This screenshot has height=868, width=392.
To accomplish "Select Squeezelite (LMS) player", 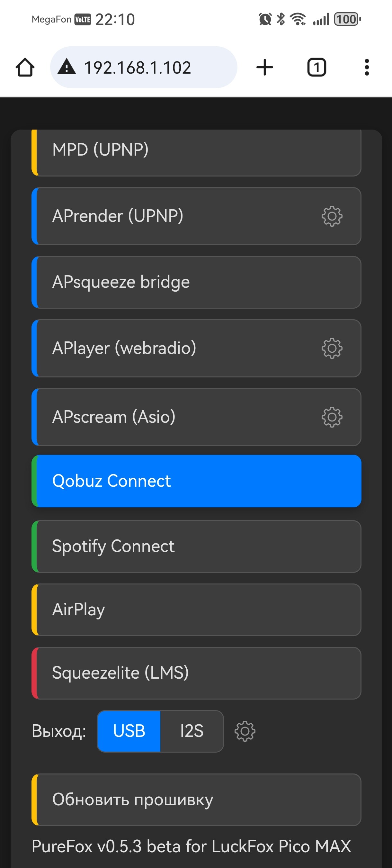I will [x=196, y=673].
